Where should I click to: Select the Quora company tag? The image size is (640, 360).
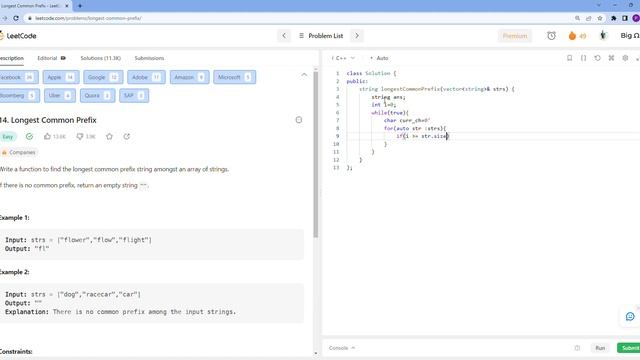point(98,96)
